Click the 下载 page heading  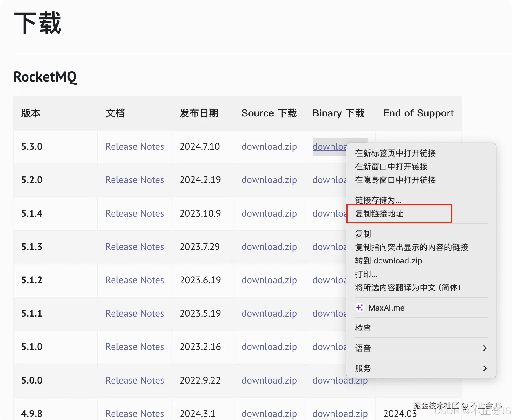tap(38, 23)
